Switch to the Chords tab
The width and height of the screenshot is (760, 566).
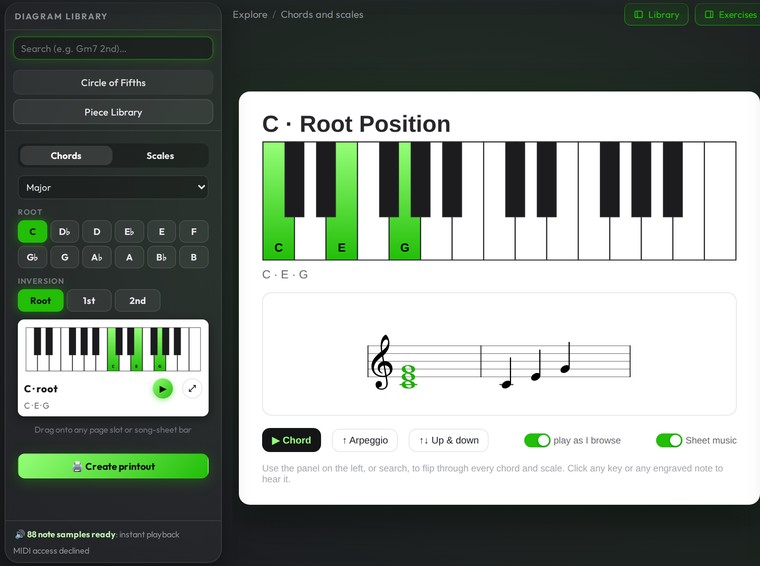coord(66,156)
